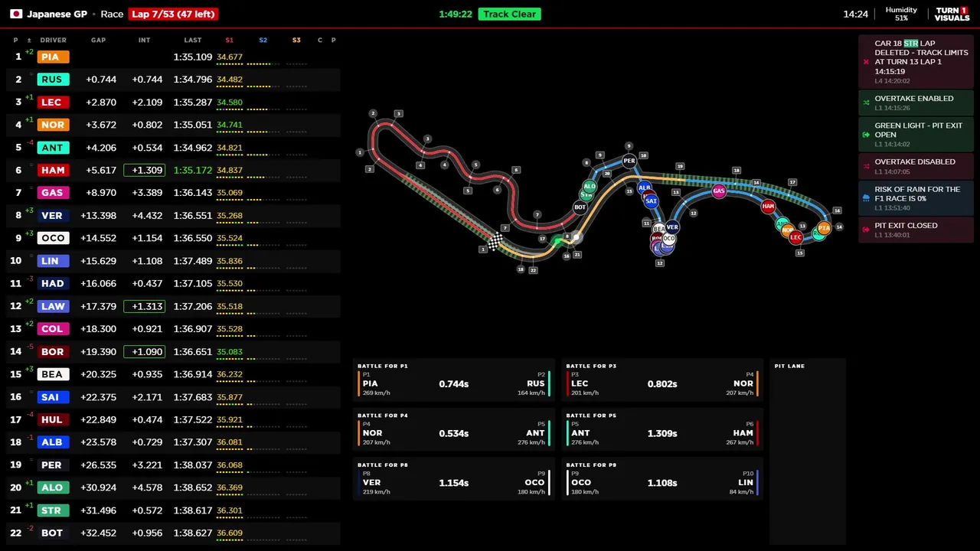Open the Battle for P8 card
Image resolution: width=980 pixels, height=551 pixels.
click(x=453, y=478)
